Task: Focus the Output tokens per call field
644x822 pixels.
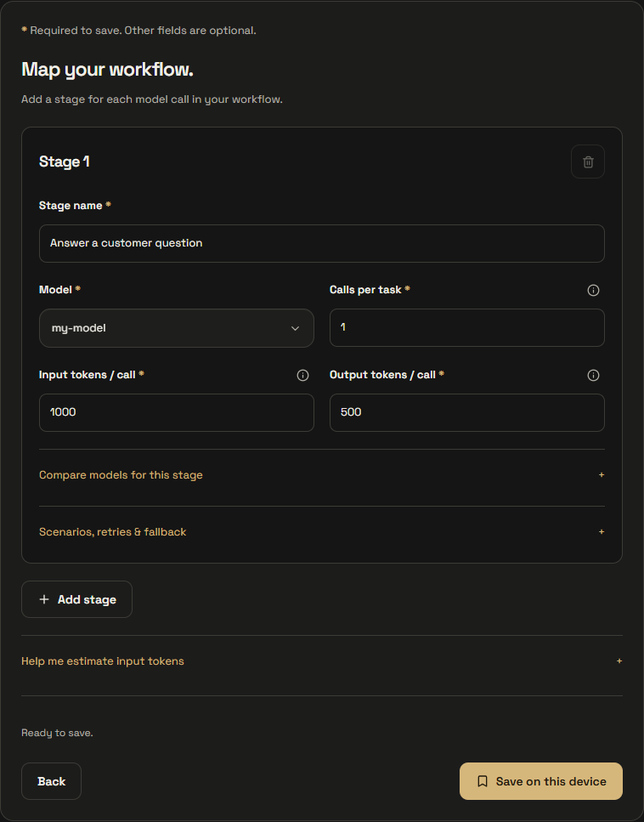Action: point(467,412)
